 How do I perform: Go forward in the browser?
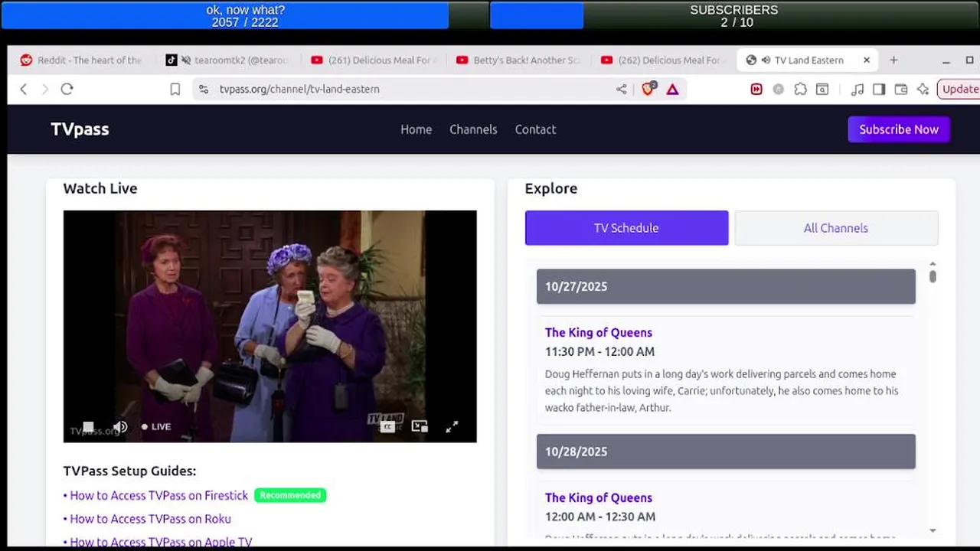(x=44, y=89)
